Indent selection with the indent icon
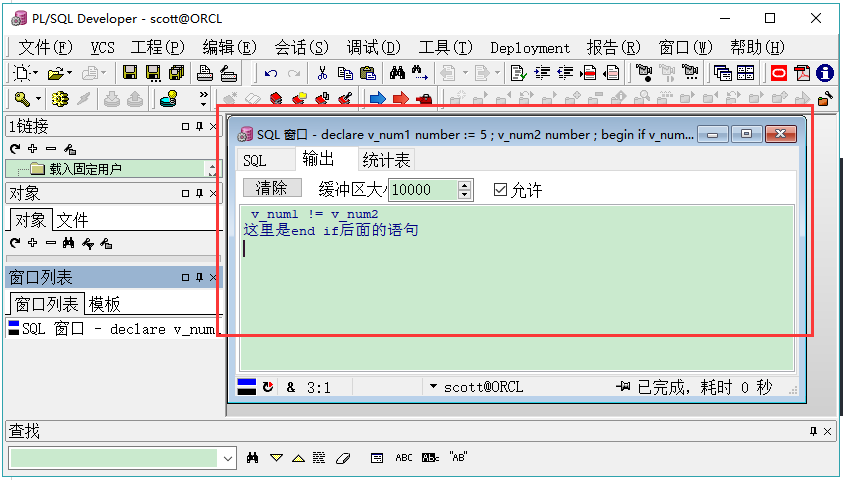 [x=542, y=73]
